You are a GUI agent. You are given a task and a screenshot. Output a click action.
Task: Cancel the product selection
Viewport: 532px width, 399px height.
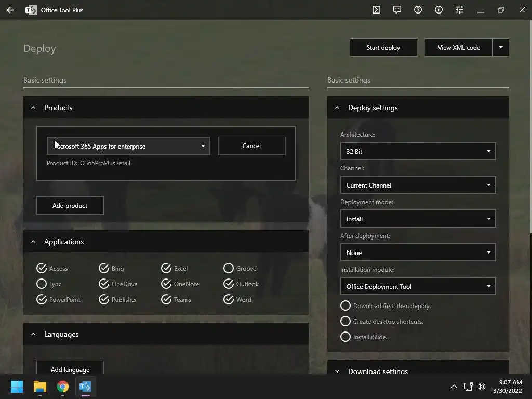click(x=252, y=146)
